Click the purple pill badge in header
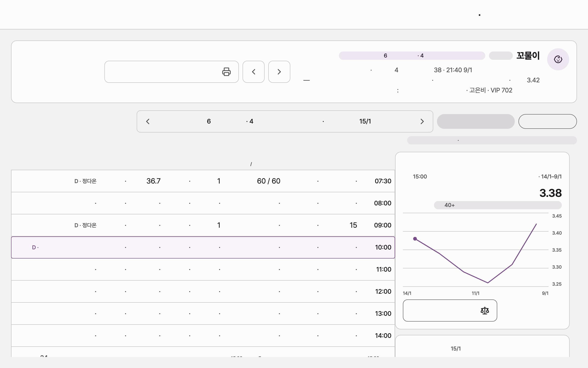 412,56
